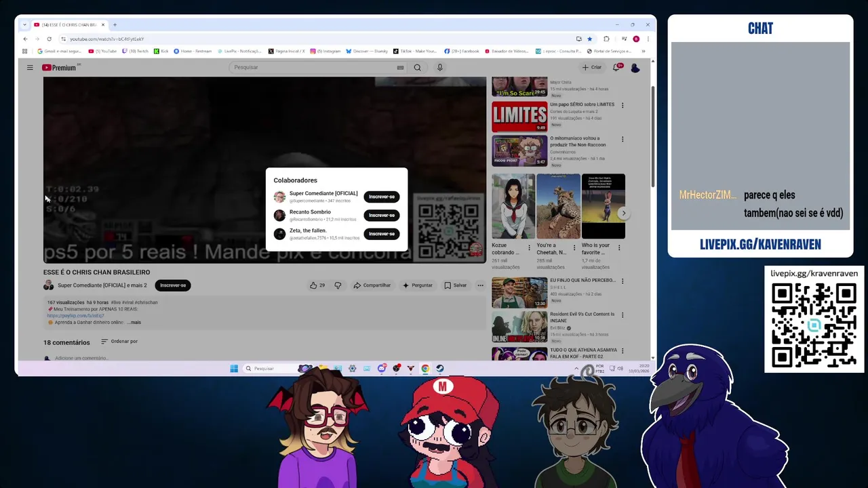Advance Shorts shelf with next arrow

623,213
